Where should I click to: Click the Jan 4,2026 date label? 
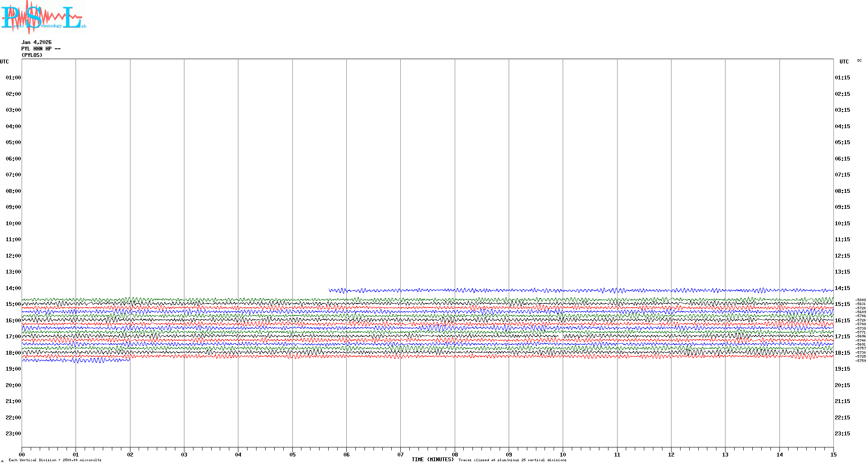(x=36, y=42)
